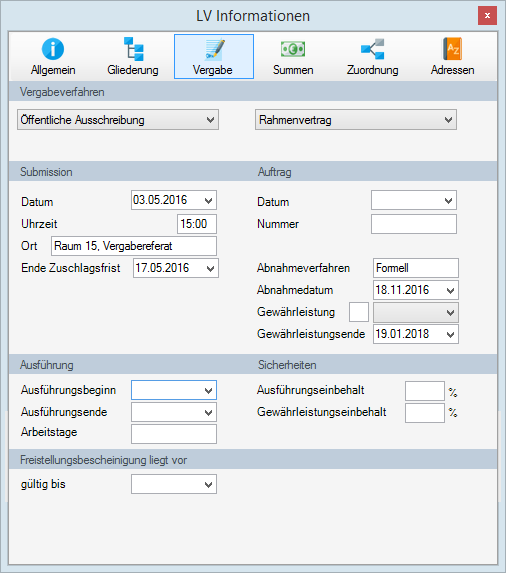The height and width of the screenshot is (573, 506).
Task: Select the Gliederung tree structure icon
Action: [133, 49]
